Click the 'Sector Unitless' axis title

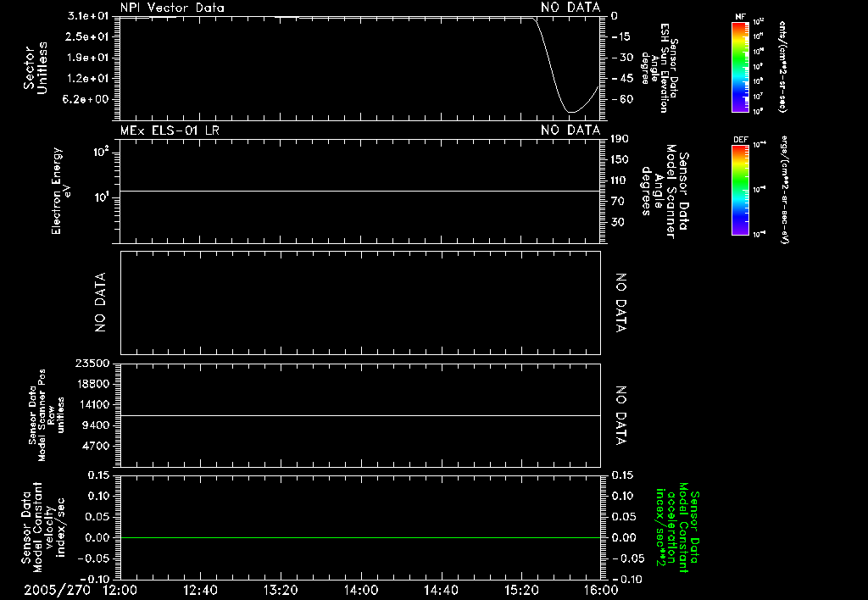tap(36, 68)
